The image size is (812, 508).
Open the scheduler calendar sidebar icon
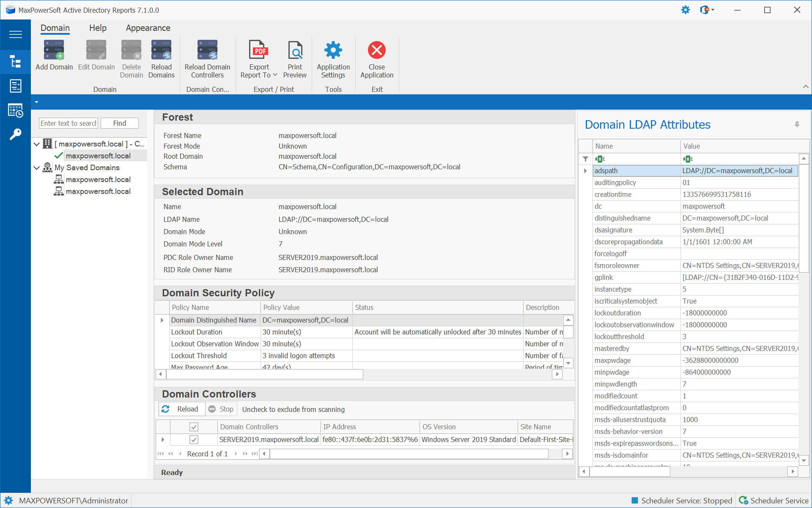coord(16,110)
